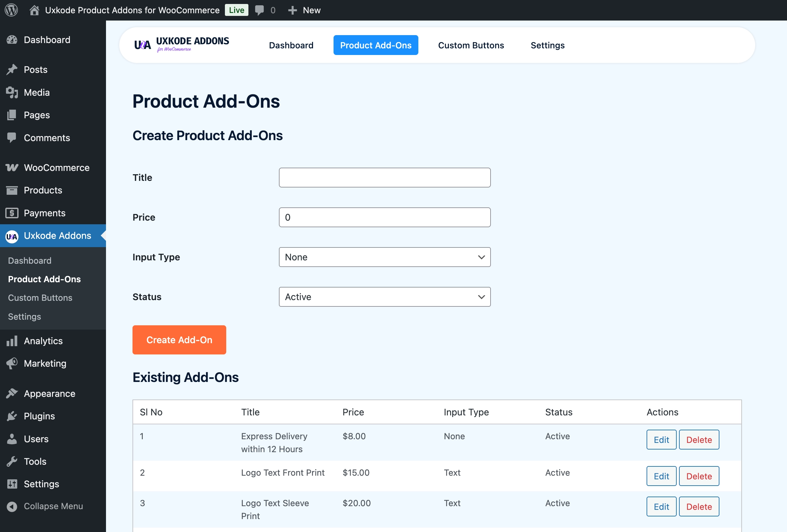Open the Input Type dropdown
The height and width of the screenshot is (532, 787).
[x=384, y=257]
